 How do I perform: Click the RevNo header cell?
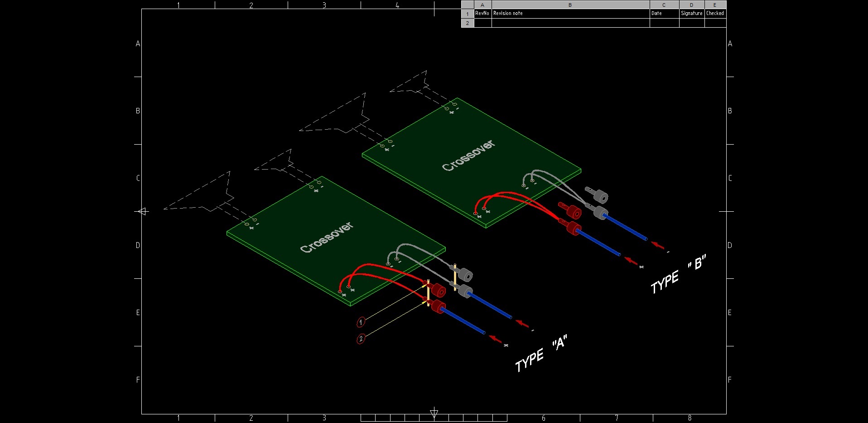tap(482, 14)
